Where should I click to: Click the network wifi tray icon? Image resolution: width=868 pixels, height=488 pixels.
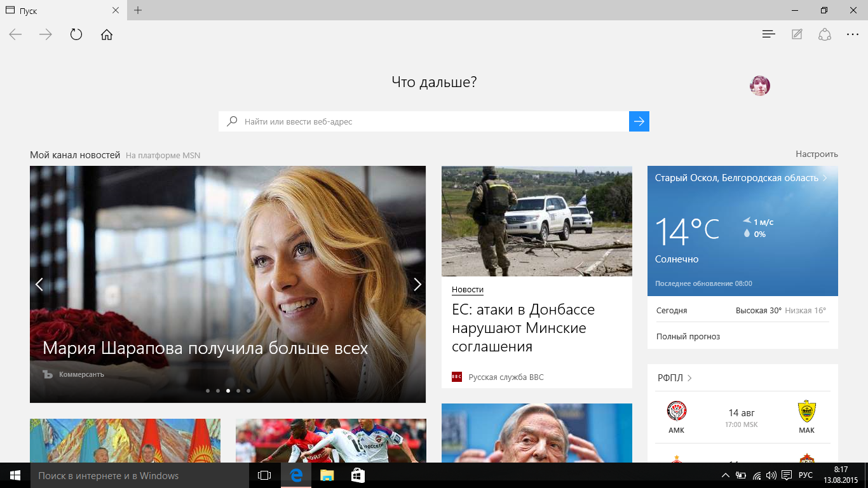point(756,475)
